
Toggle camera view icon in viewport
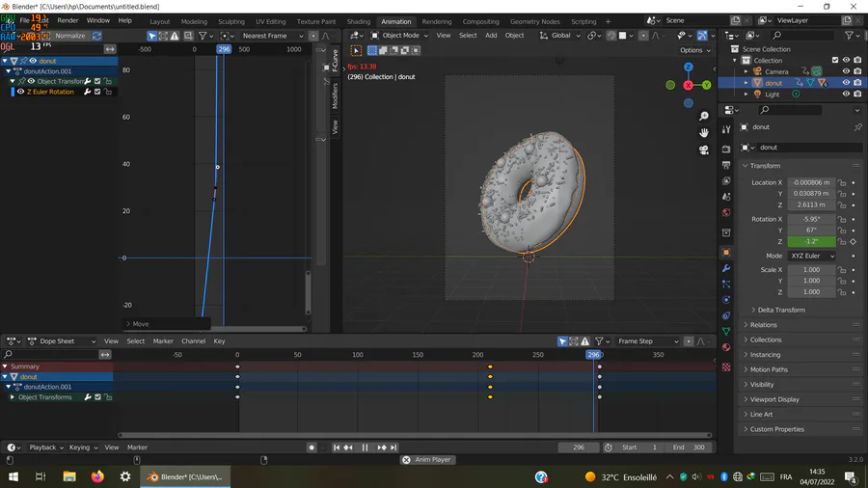tap(704, 149)
